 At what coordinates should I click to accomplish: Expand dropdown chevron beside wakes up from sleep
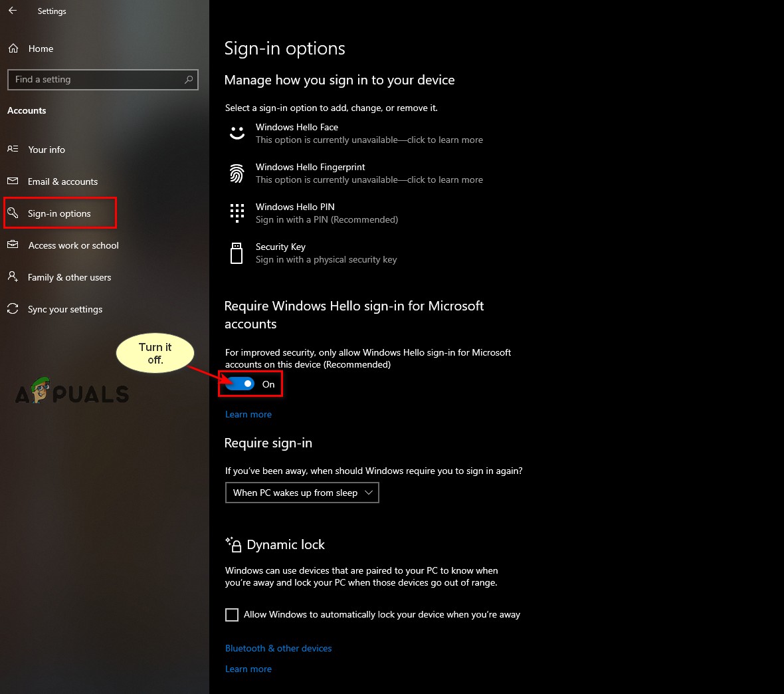coord(369,493)
